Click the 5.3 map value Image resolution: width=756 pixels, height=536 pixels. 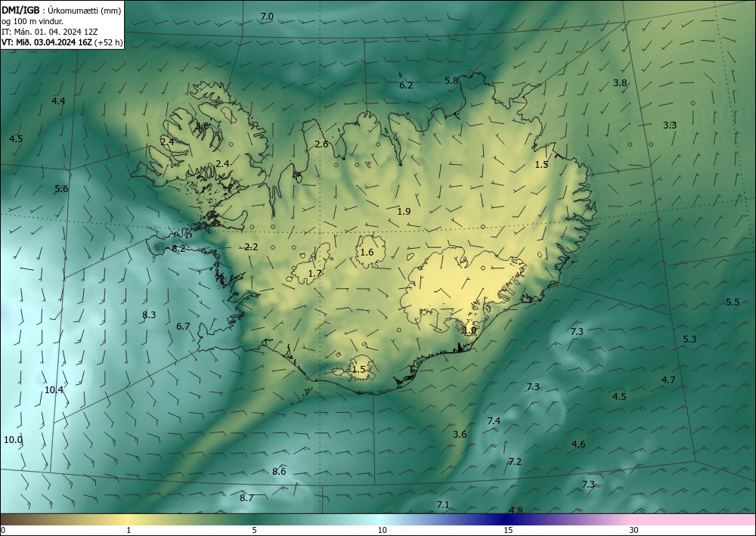tap(689, 339)
